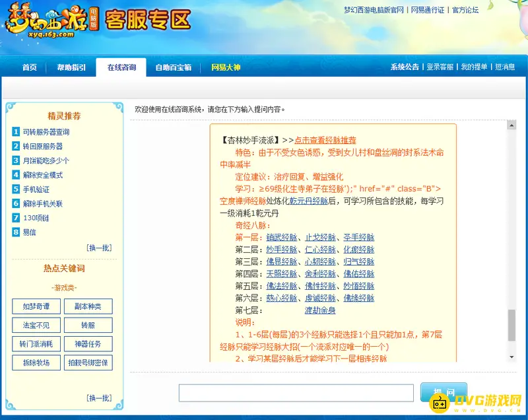Click the chat scrollbar down arrow

pos(511,357)
